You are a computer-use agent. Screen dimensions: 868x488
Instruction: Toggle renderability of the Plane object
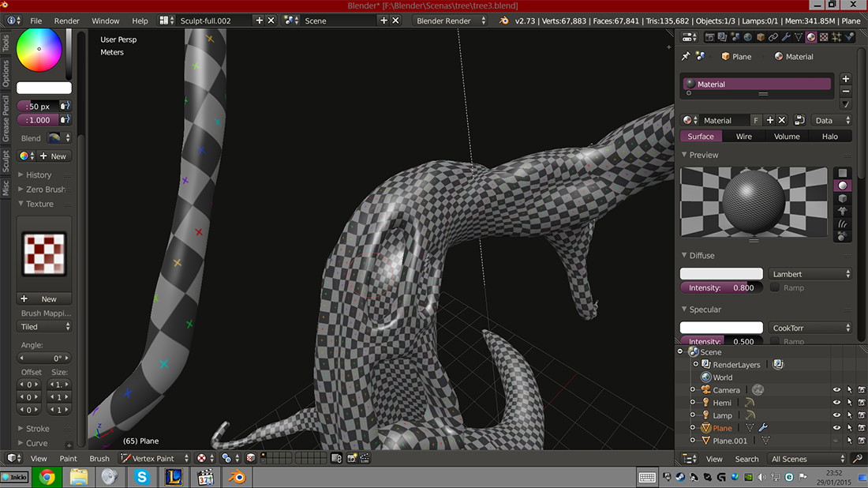[x=862, y=428]
